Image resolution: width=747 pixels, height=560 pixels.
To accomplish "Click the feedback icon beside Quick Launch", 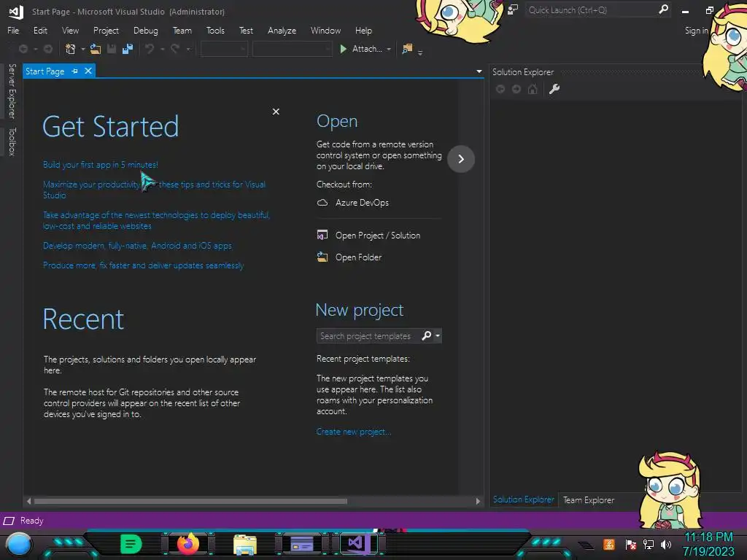I will pos(513,10).
